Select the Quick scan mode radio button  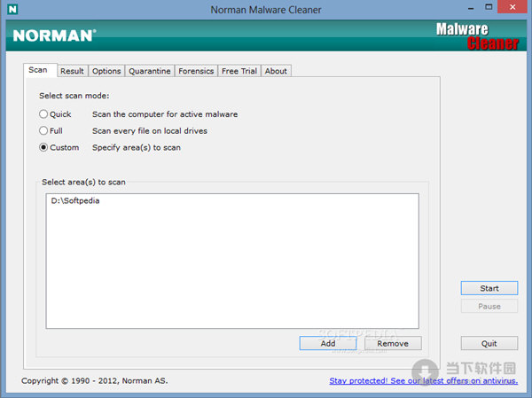[x=43, y=114]
